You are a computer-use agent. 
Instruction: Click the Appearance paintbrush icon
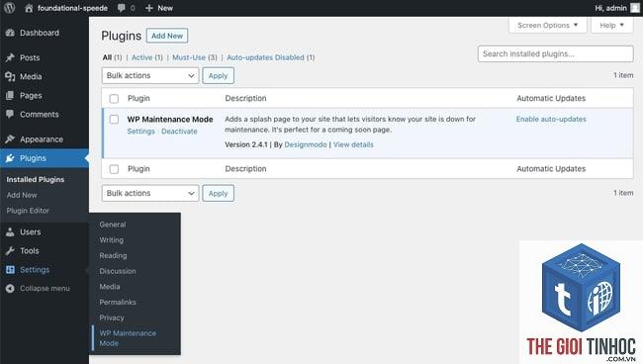[x=10, y=139]
